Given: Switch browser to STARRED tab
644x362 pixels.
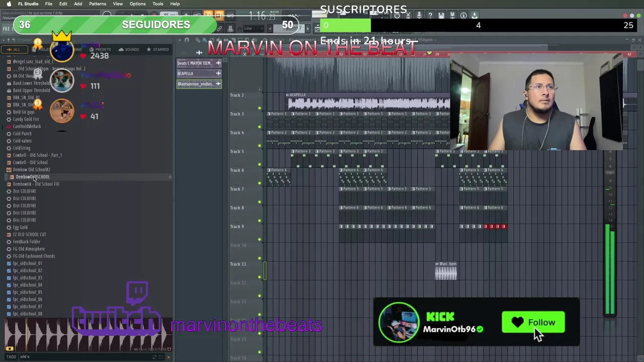Looking at the screenshot, I should (158, 49).
